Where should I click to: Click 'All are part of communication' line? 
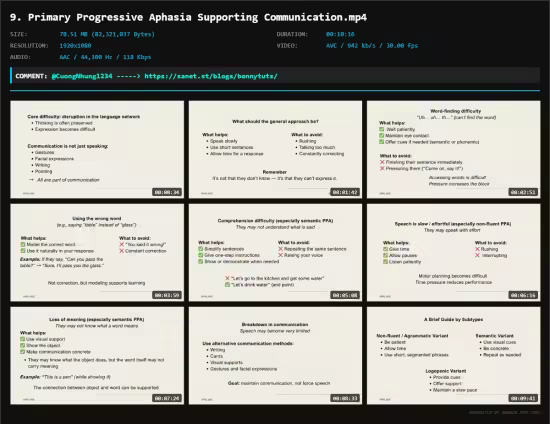tap(68, 180)
